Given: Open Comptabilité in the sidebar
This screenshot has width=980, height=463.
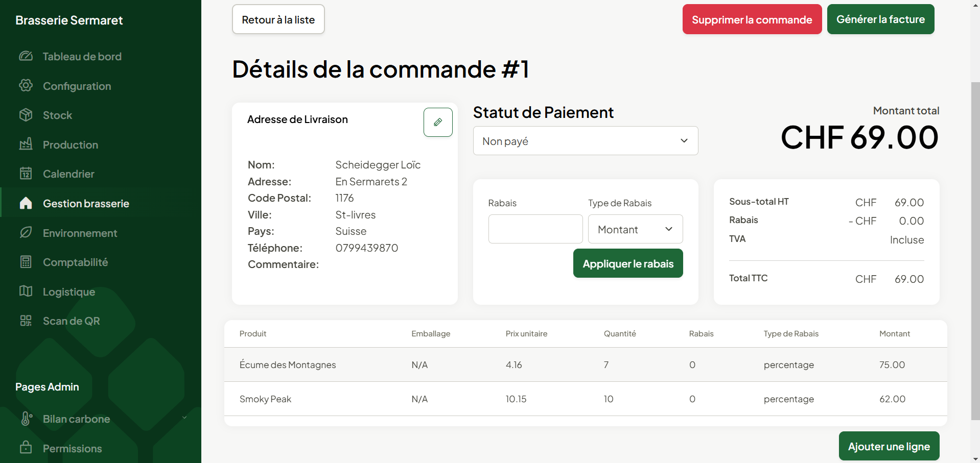Looking at the screenshot, I should (75, 262).
